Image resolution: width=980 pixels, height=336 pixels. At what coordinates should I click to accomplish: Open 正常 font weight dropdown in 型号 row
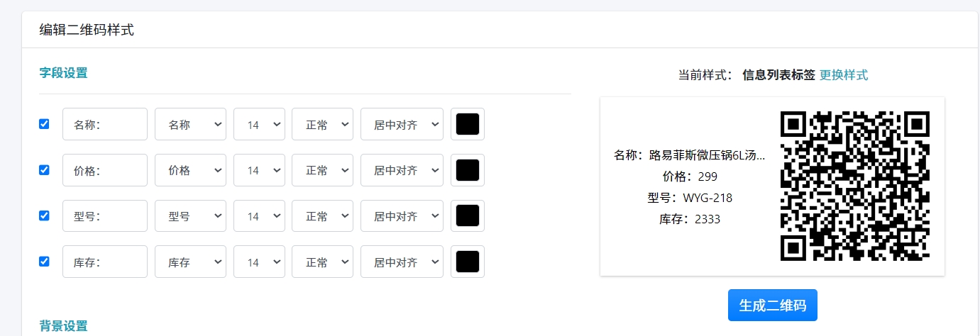(322, 216)
